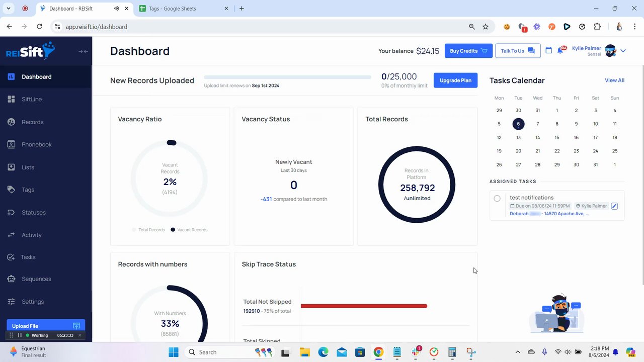Screen dimensions: 644x362
Task: Open the notifications bell
Action: tap(560, 50)
